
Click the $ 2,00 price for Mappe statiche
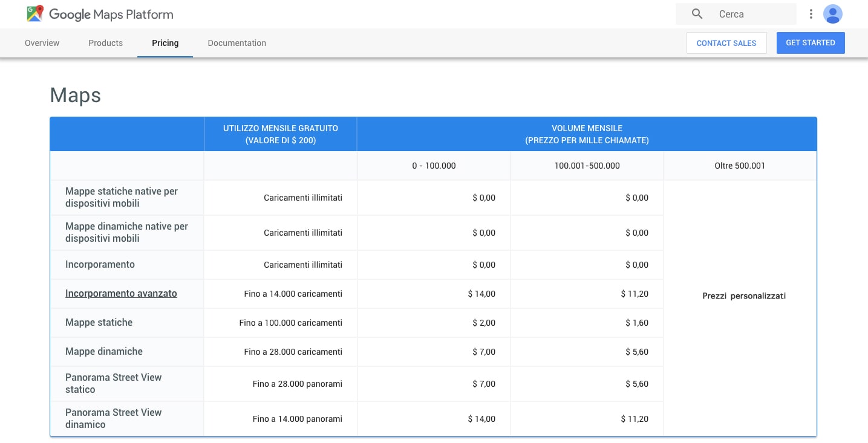coord(484,323)
